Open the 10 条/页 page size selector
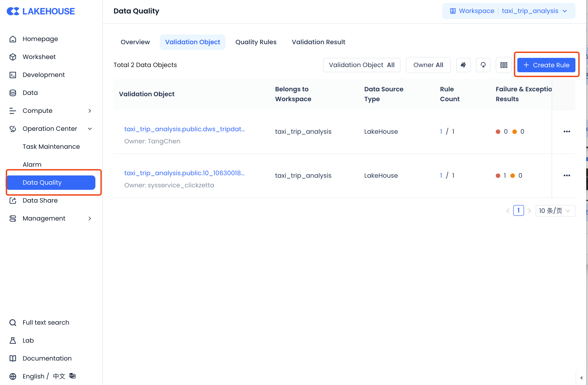 click(555, 211)
